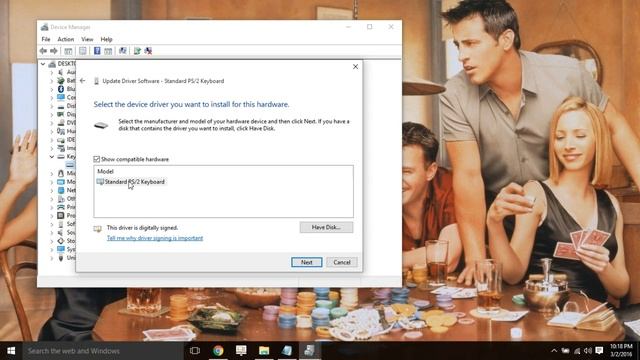640x360 pixels.
Task: Collapse the DESKTOP root node
Action: click(x=43, y=64)
